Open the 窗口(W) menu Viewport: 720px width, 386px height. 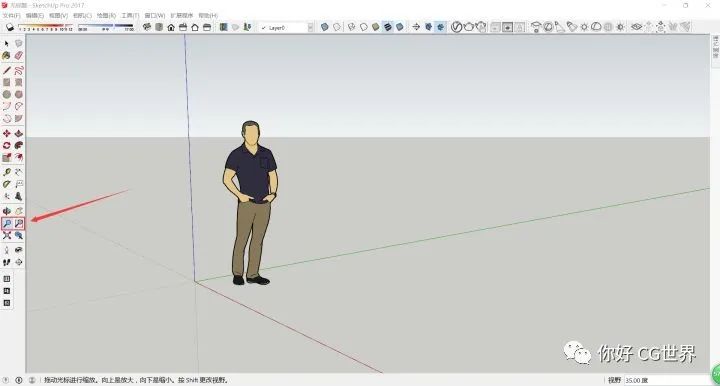(x=154, y=16)
